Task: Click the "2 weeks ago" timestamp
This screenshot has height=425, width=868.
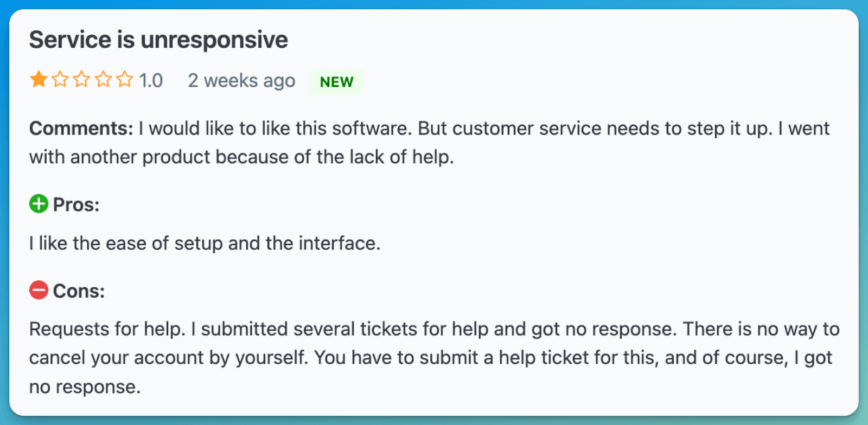Action: coord(241,81)
